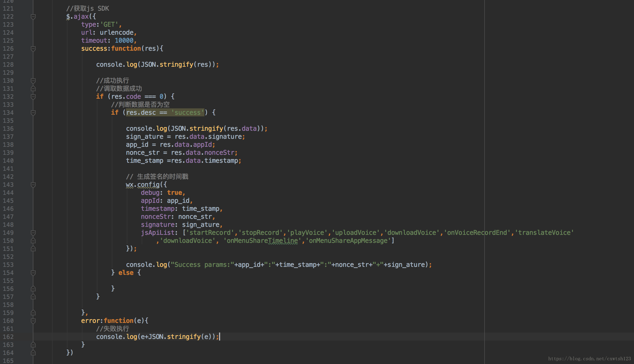Click 'sign_ature' variable being assigned on line 137
634x364 pixels.
click(x=145, y=137)
